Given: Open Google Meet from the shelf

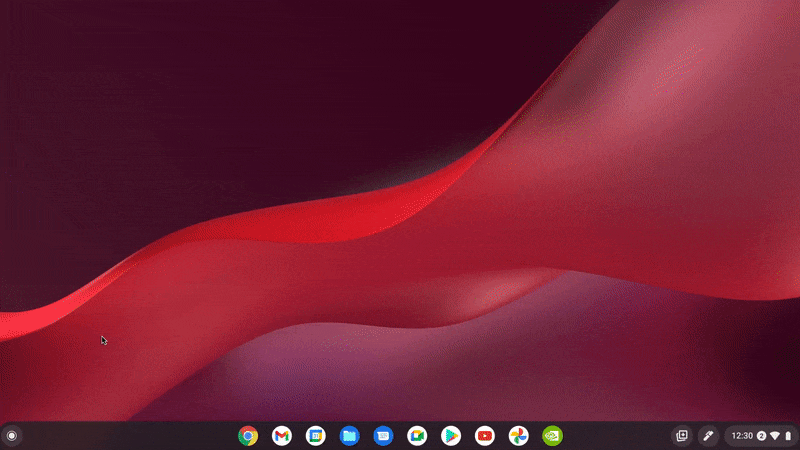Looking at the screenshot, I should 417,436.
